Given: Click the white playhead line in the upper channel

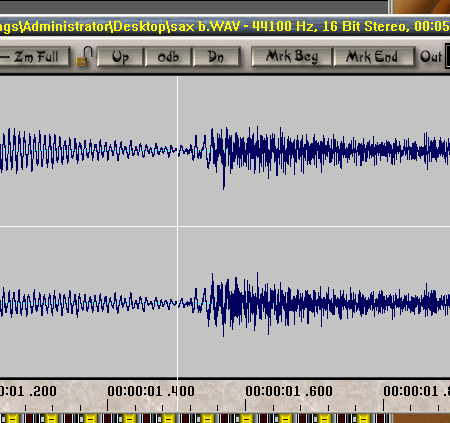Looking at the screenshot, I should point(177,151).
